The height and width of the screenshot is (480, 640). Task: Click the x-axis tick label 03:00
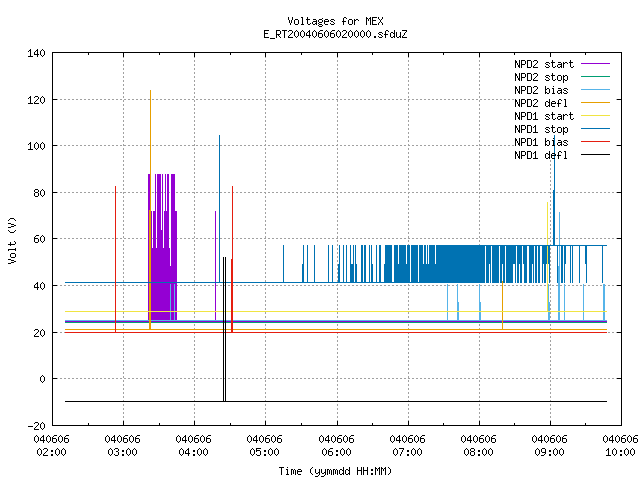coord(122,452)
